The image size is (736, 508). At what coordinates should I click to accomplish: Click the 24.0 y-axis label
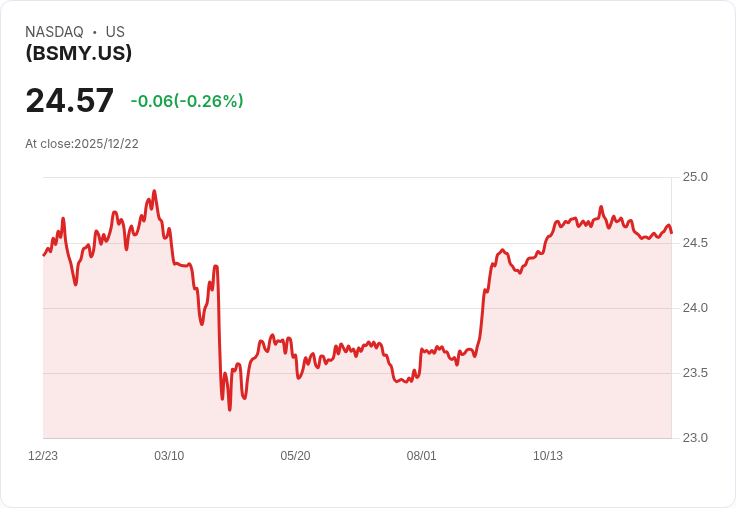tap(695, 308)
